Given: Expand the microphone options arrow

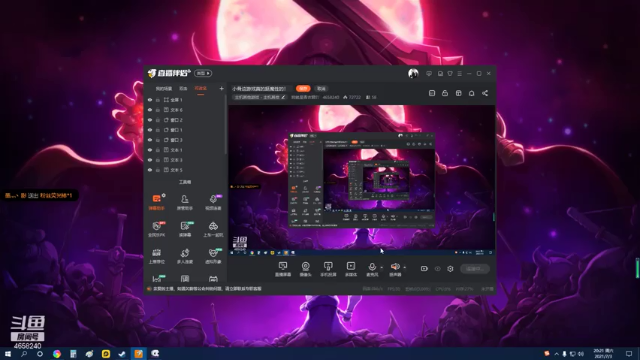Looking at the screenshot, I should 382,268.
